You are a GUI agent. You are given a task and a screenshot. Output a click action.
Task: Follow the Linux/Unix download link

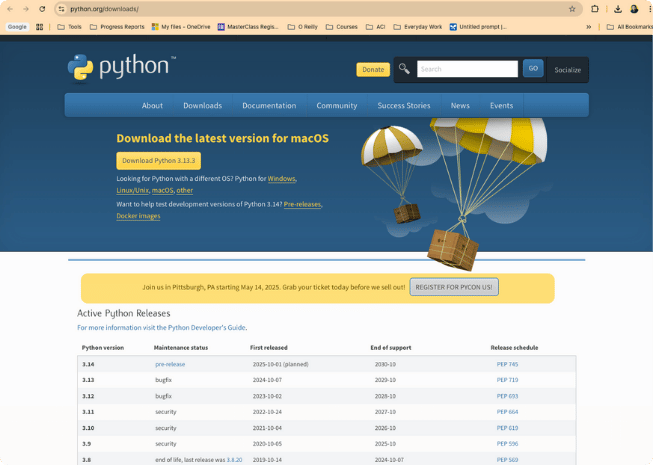click(x=132, y=190)
